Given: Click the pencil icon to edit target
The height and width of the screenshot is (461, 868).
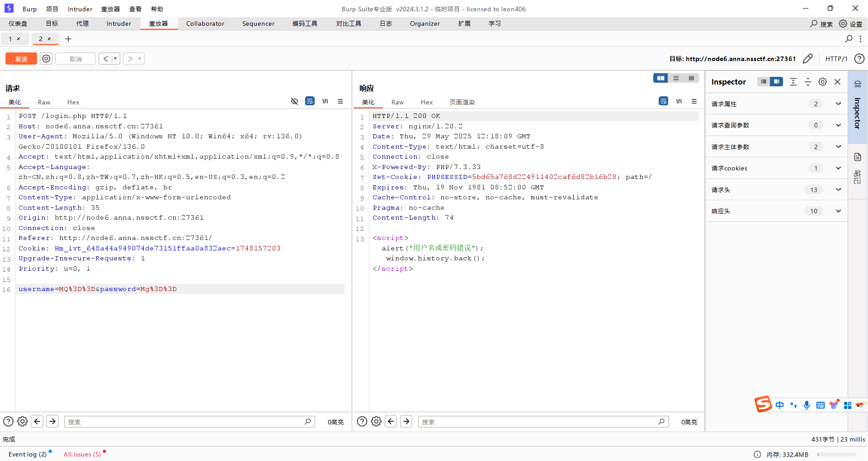Looking at the screenshot, I should (x=807, y=59).
